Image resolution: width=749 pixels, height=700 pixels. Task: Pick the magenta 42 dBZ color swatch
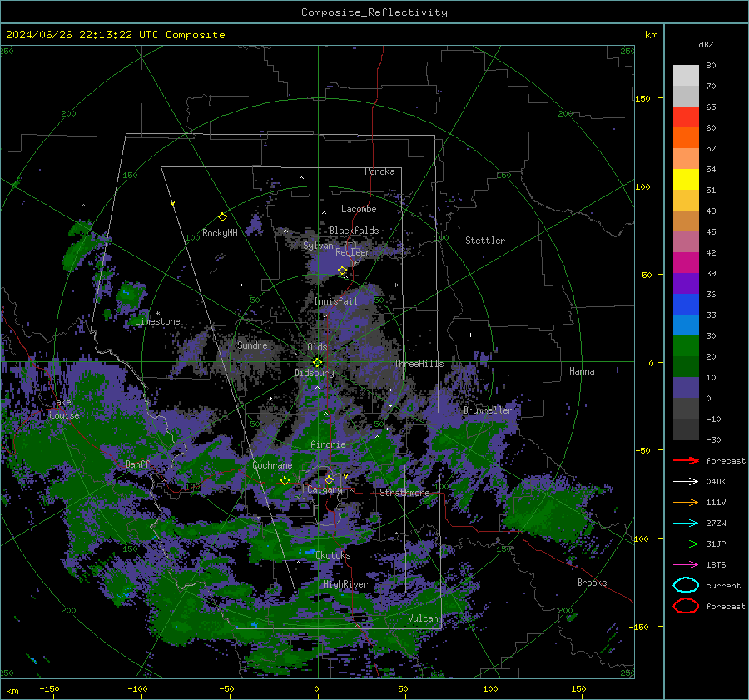686,263
